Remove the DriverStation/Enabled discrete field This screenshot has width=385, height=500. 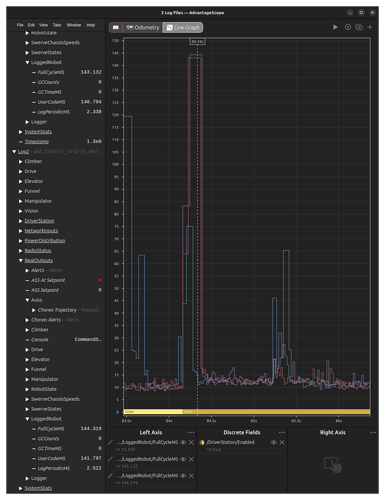(282, 442)
